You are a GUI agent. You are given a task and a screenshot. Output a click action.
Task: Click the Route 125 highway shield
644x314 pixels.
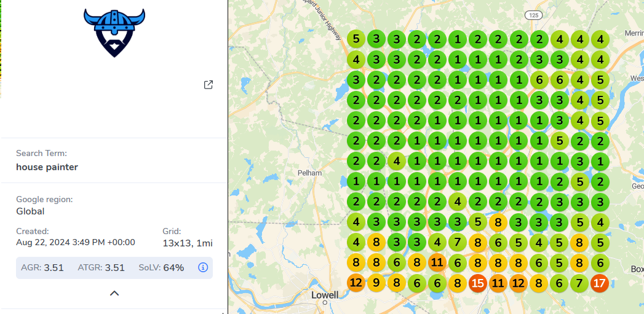click(533, 14)
